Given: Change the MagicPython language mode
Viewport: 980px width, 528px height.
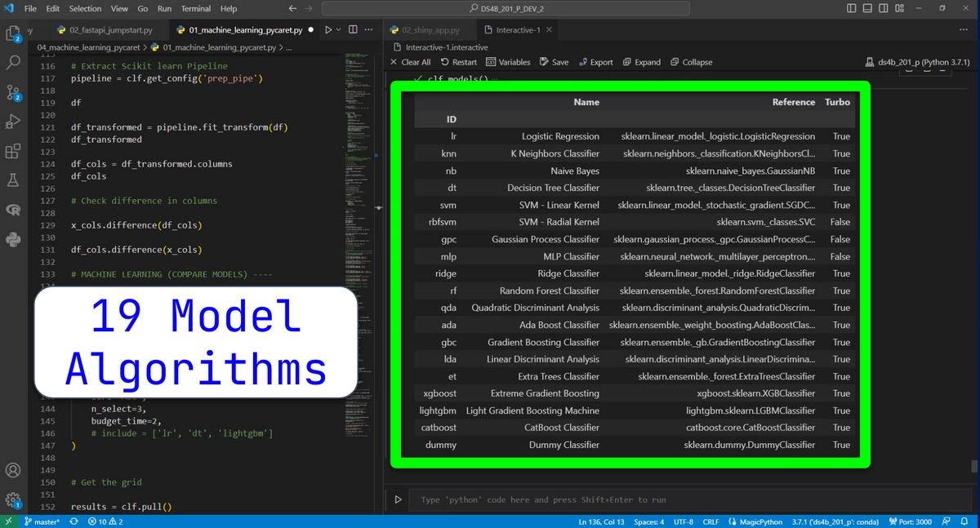Looking at the screenshot, I should coord(755,521).
